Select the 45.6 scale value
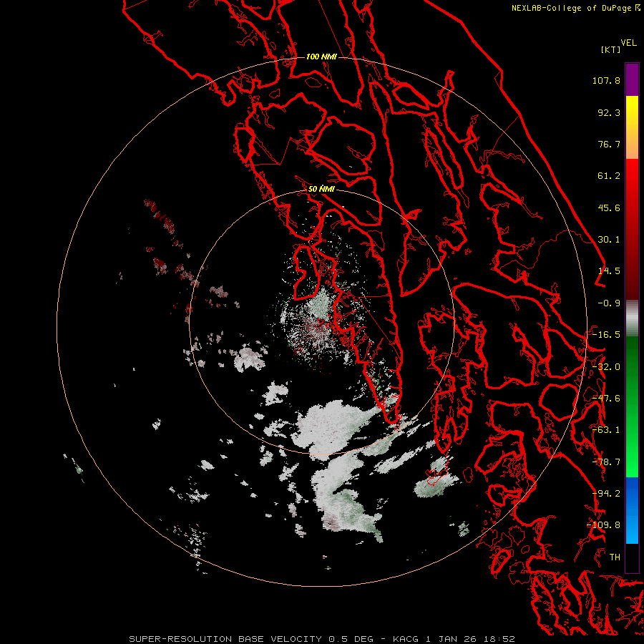The height and width of the screenshot is (644, 644). point(609,208)
